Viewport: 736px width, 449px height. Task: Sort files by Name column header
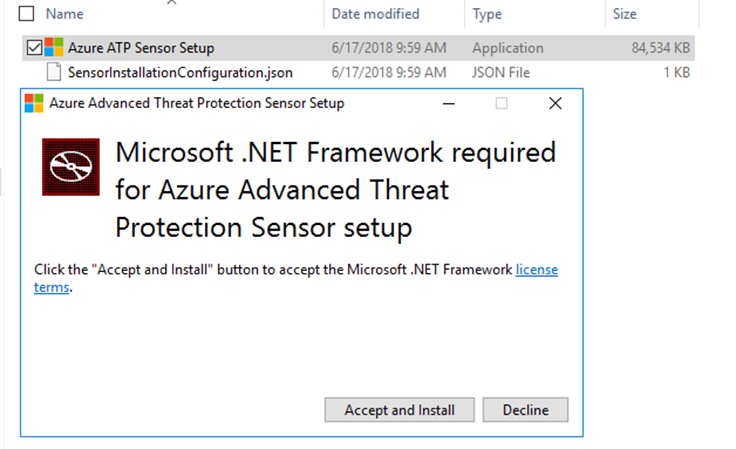(65, 14)
